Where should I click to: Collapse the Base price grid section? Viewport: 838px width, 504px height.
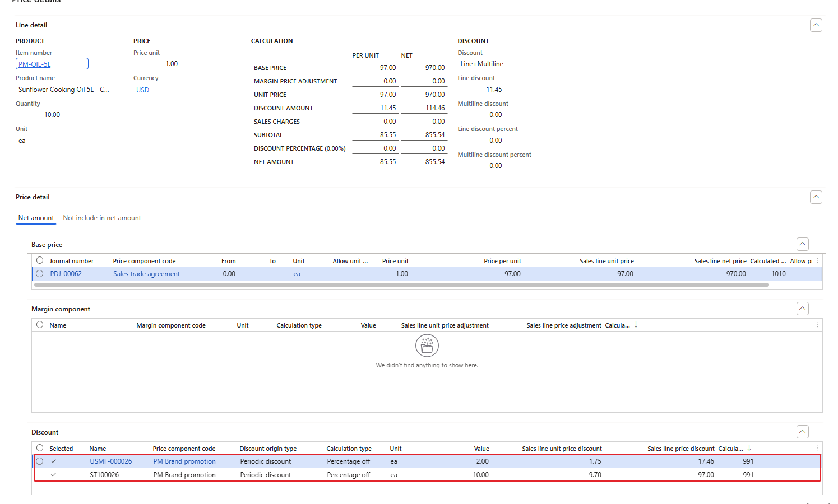(x=803, y=244)
